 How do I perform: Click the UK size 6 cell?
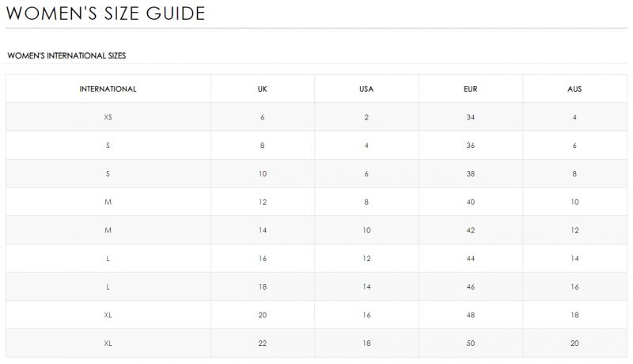pos(263,117)
